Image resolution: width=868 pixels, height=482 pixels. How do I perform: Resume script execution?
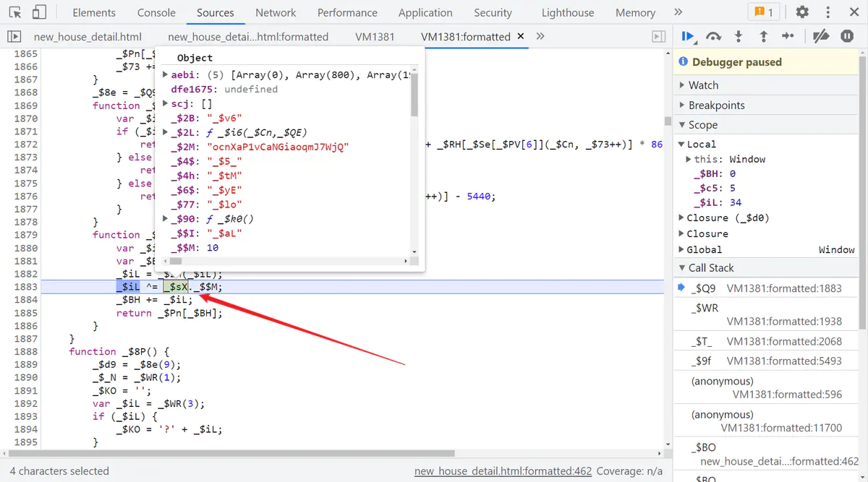click(x=688, y=37)
